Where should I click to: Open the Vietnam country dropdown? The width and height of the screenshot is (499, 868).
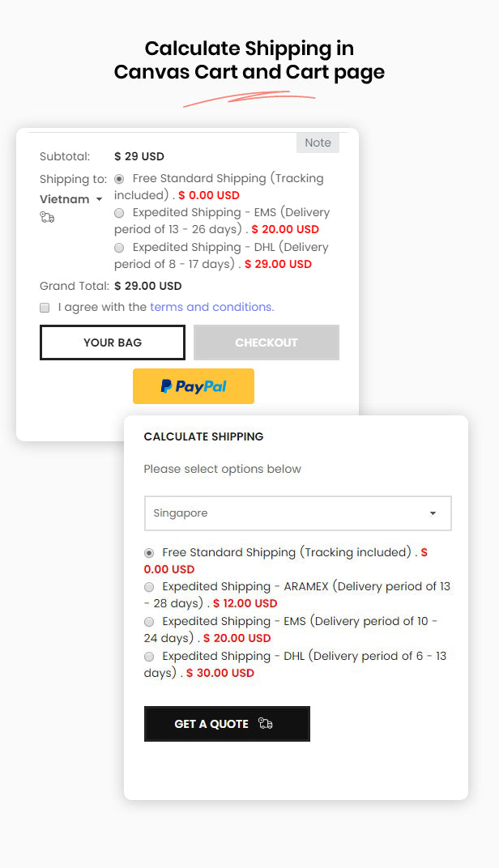[x=71, y=199]
